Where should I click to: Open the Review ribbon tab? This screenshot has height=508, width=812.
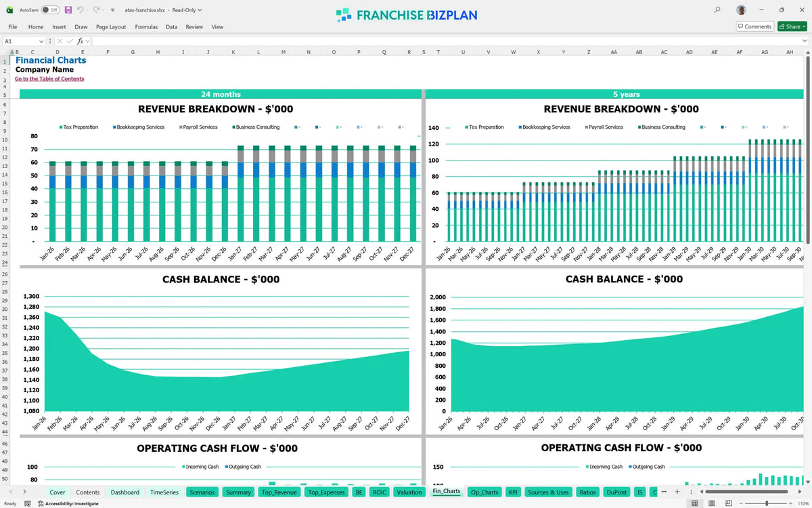(194, 27)
